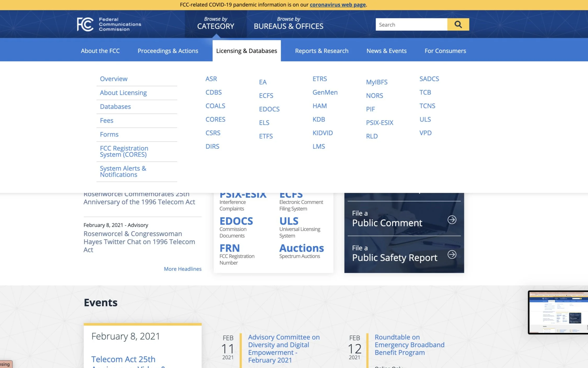
Task: Select the News & Events menu item
Action: [386, 51]
